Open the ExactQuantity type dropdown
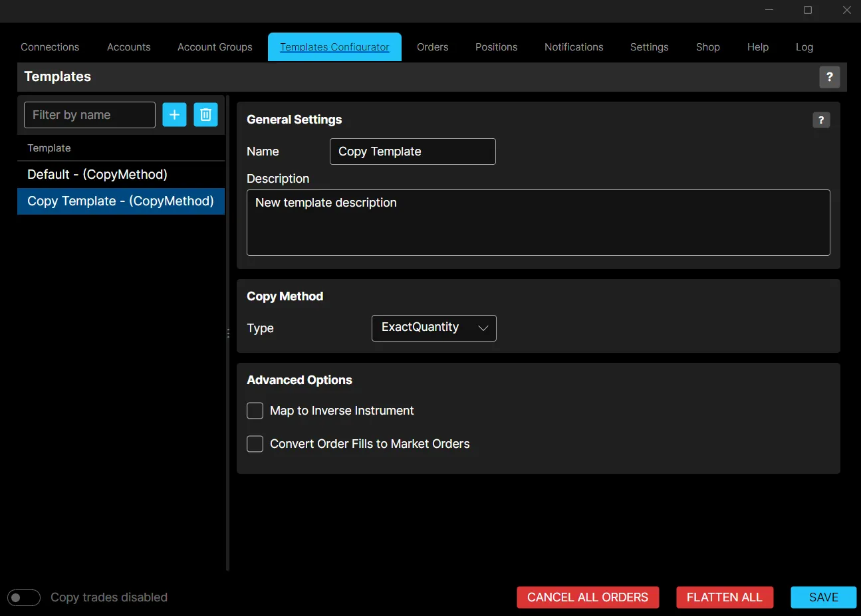The image size is (861, 616). pyautogui.click(x=434, y=328)
